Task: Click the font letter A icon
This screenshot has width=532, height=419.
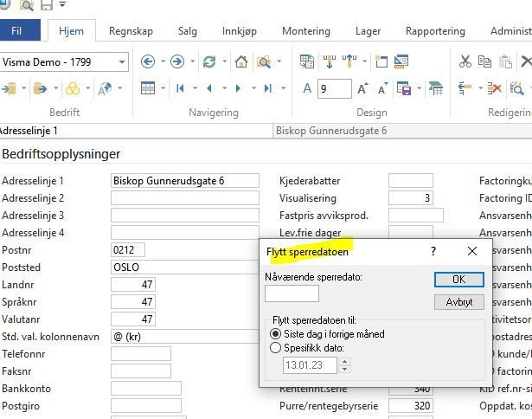Action: pyautogui.click(x=307, y=88)
